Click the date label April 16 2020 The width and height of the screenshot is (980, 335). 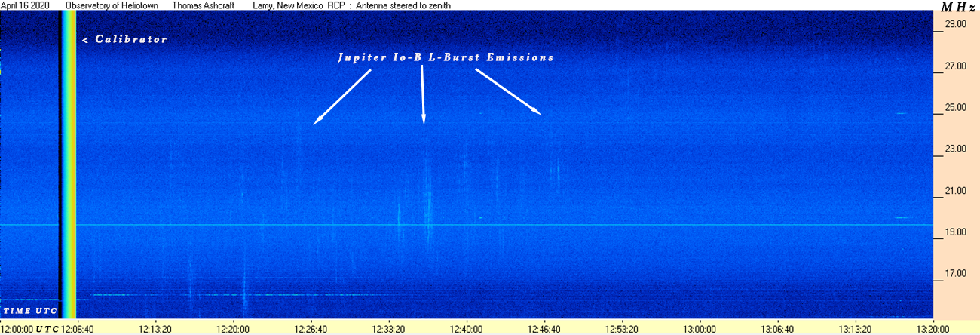26,5
